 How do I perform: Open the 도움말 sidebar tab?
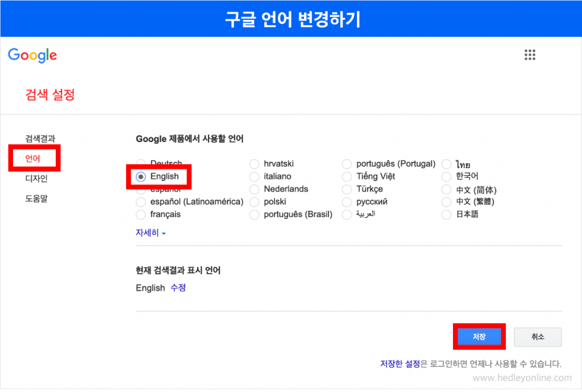point(36,199)
